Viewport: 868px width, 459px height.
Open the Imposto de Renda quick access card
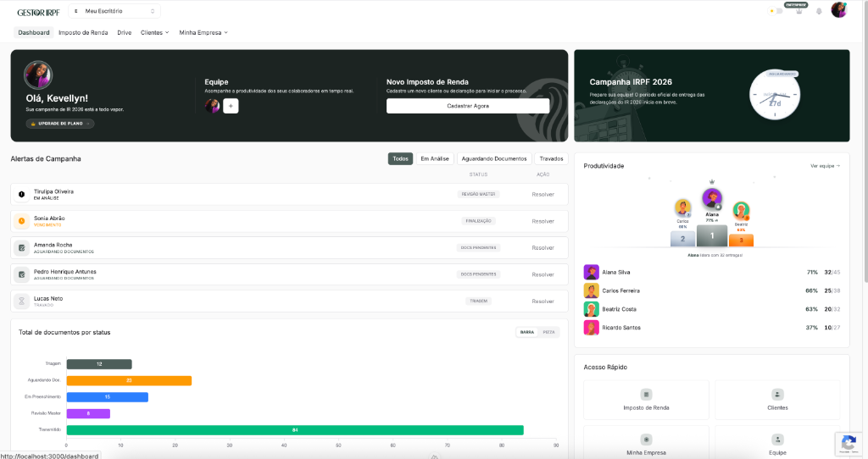point(646,400)
